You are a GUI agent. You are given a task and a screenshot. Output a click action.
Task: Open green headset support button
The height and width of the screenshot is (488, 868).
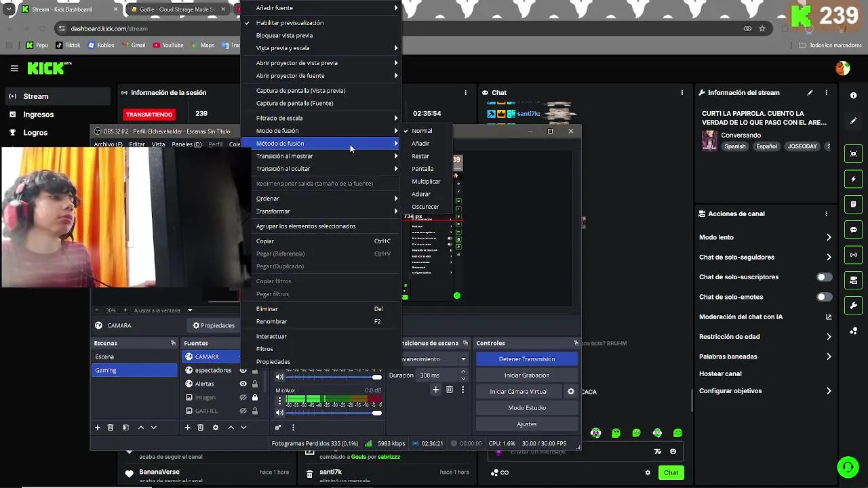[x=847, y=467]
